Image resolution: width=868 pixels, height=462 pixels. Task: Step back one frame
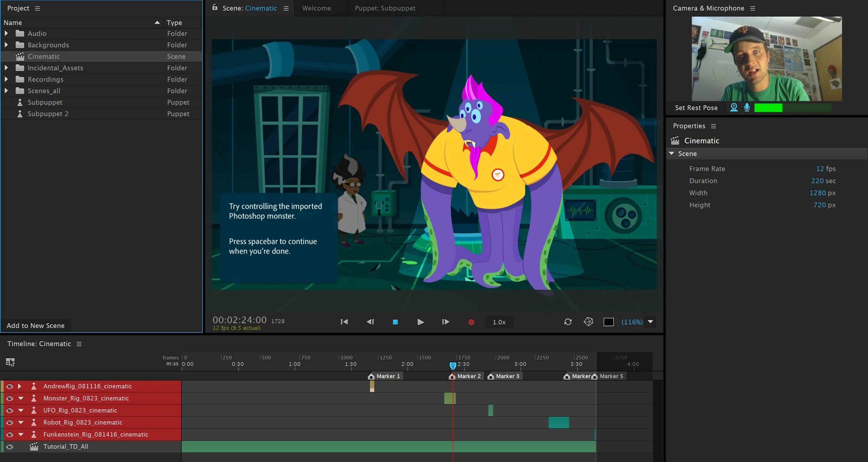(370, 322)
